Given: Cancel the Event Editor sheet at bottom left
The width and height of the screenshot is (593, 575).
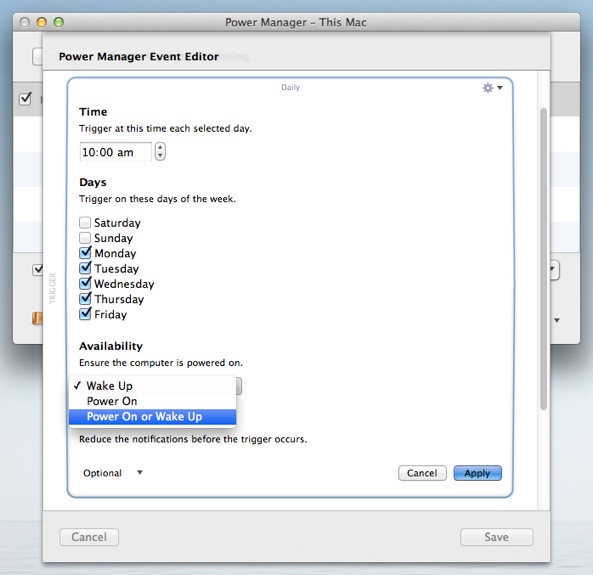Looking at the screenshot, I should (x=89, y=537).
